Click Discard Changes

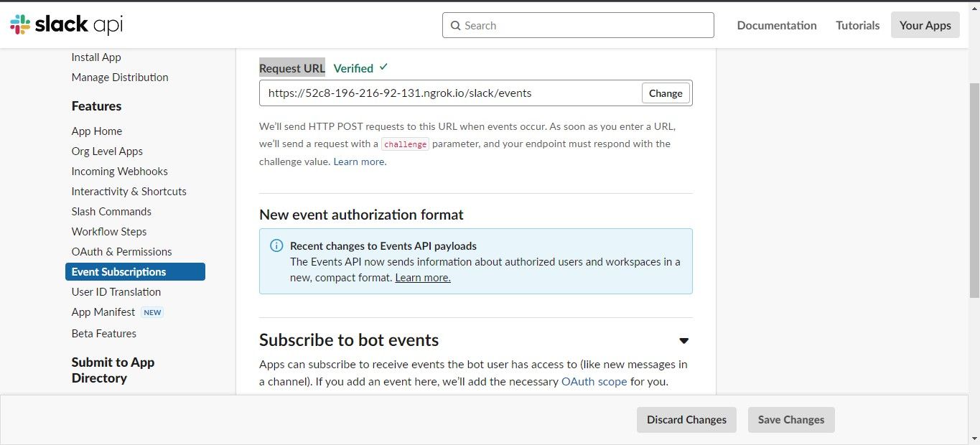(686, 419)
